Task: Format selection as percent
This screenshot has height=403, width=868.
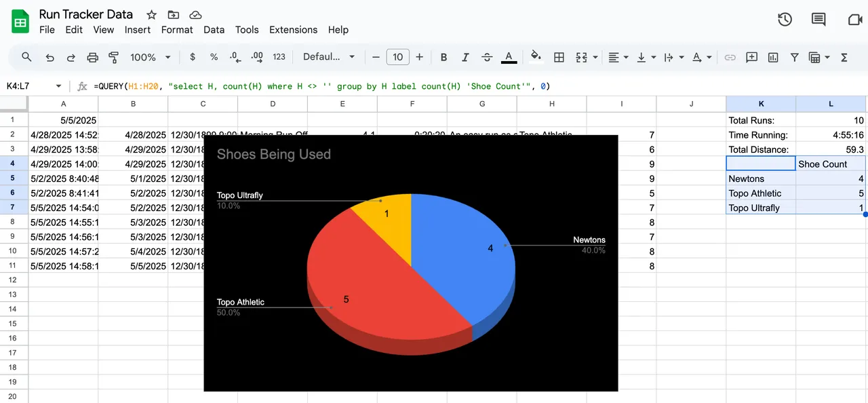Action: (214, 57)
